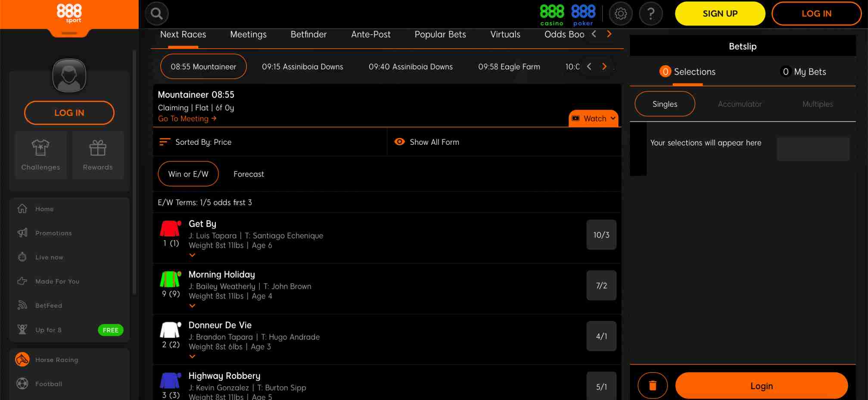Click Go To Meeting link
This screenshot has height=400, width=868.
point(187,119)
